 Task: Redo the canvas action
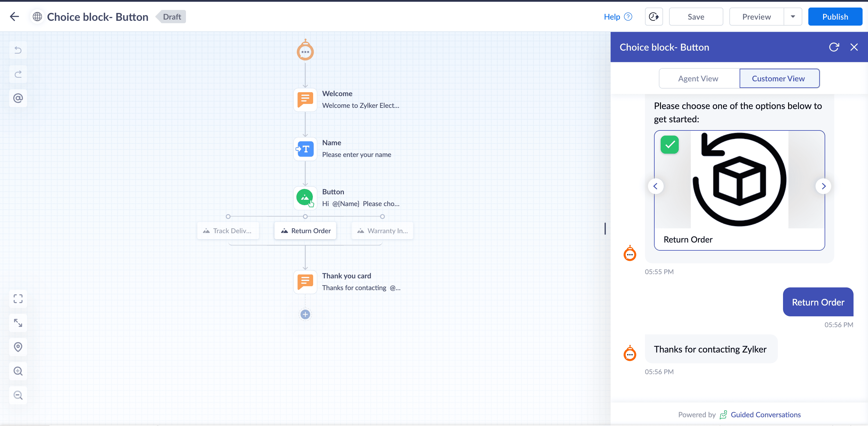pyautogui.click(x=18, y=74)
